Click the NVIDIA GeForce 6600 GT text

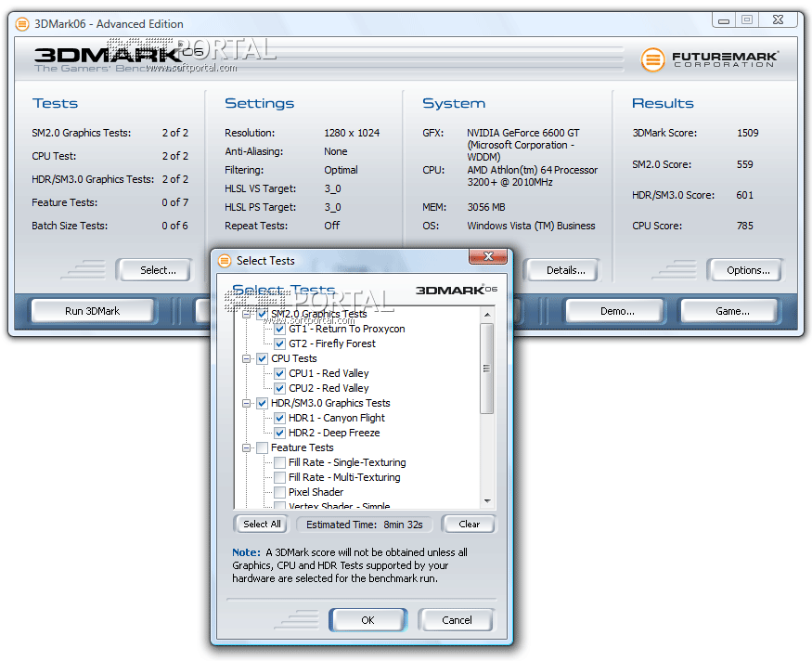tap(523, 133)
